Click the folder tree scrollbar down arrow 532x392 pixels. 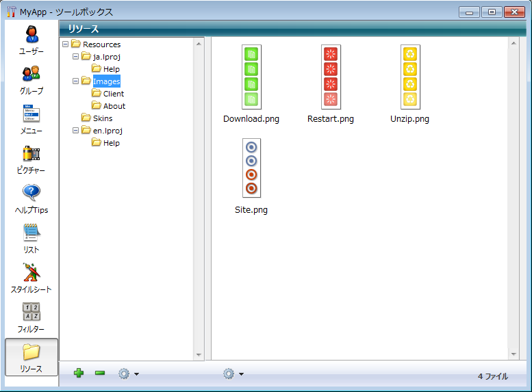tap(199, 355)
